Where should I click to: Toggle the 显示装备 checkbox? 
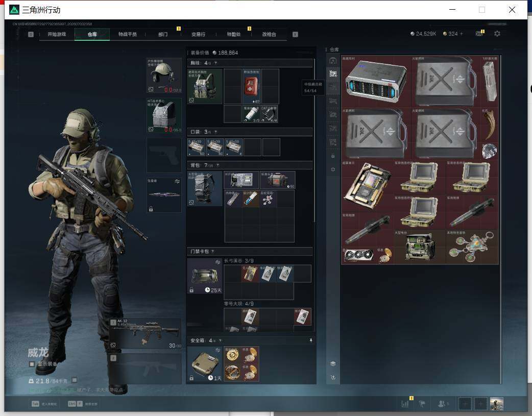(32, 364)
